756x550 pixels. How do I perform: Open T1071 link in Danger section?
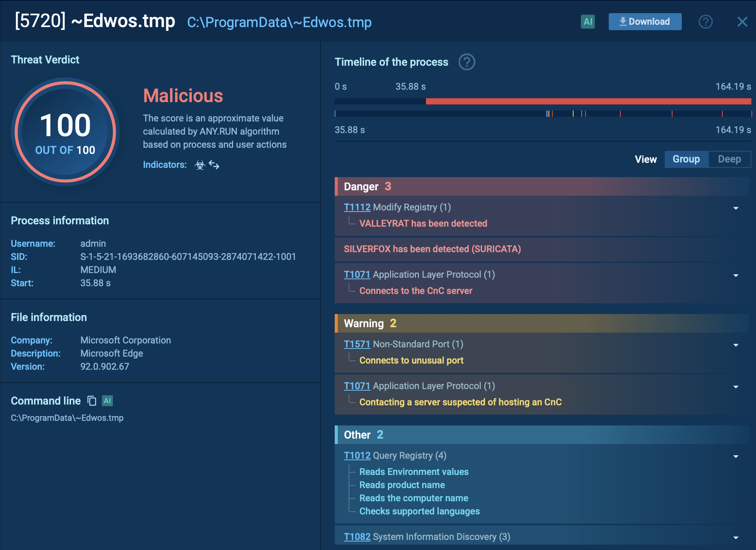357,275
